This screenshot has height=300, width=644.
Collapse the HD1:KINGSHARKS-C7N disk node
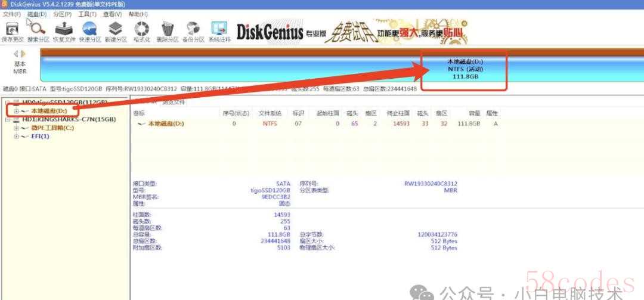coord(8,120)
